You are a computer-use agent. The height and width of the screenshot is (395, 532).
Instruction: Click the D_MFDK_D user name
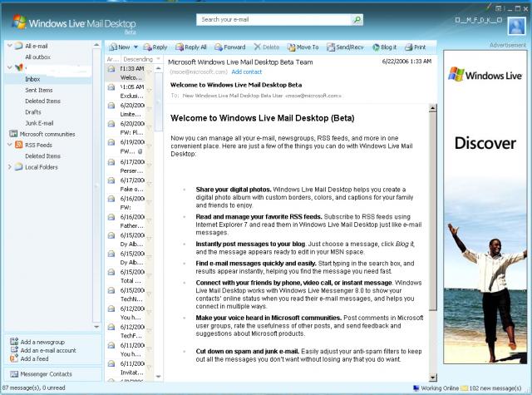point(479,20)
